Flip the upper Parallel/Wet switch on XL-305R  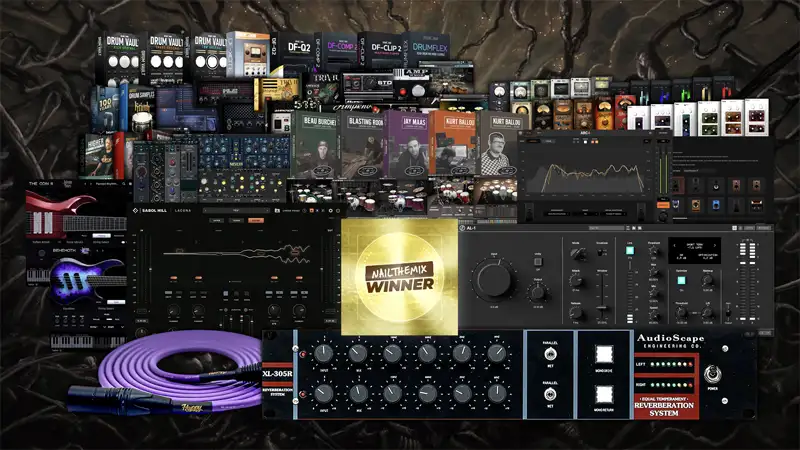(550, 354)
